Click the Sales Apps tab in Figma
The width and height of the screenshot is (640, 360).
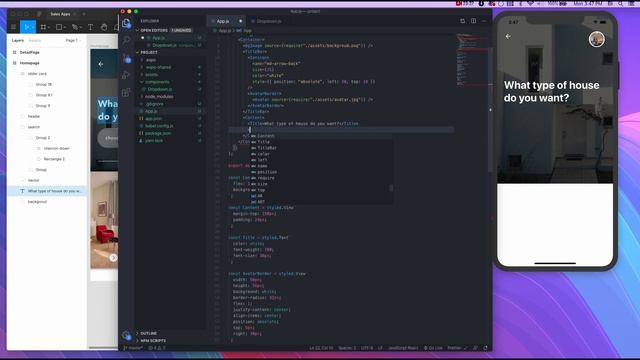pos(60,14)
